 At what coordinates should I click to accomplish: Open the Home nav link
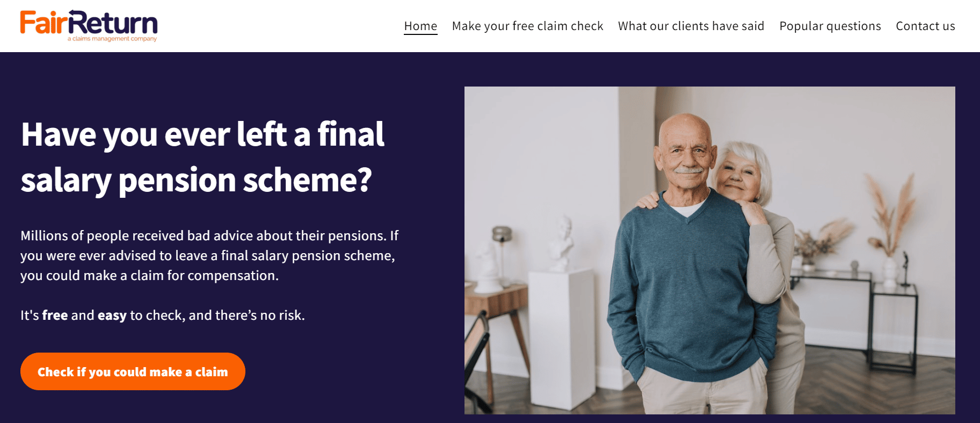(x=420, y=26)
